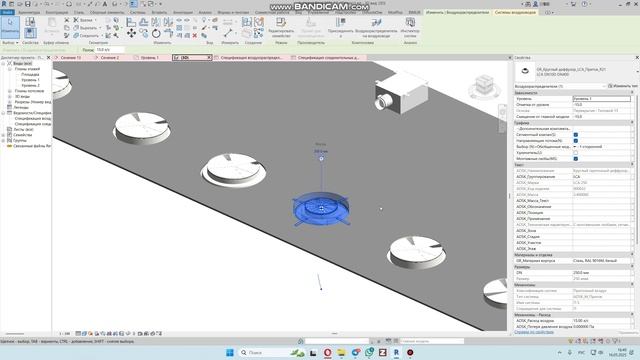Collapse the Графика properties section
This screenshot has width=640, height=360.
pos(632,122)
